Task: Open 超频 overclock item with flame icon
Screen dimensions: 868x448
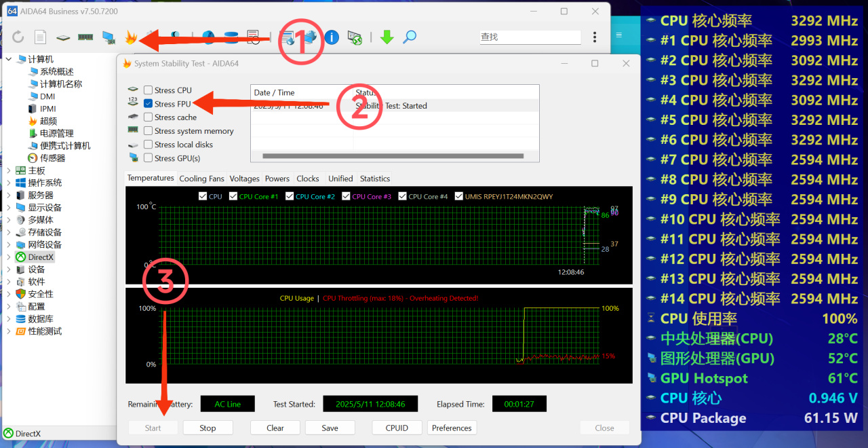Action: pos(48,121)
